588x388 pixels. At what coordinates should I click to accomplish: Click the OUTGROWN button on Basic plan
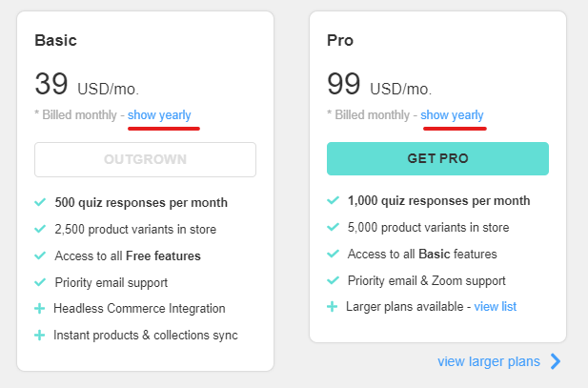tap(145, 159)
